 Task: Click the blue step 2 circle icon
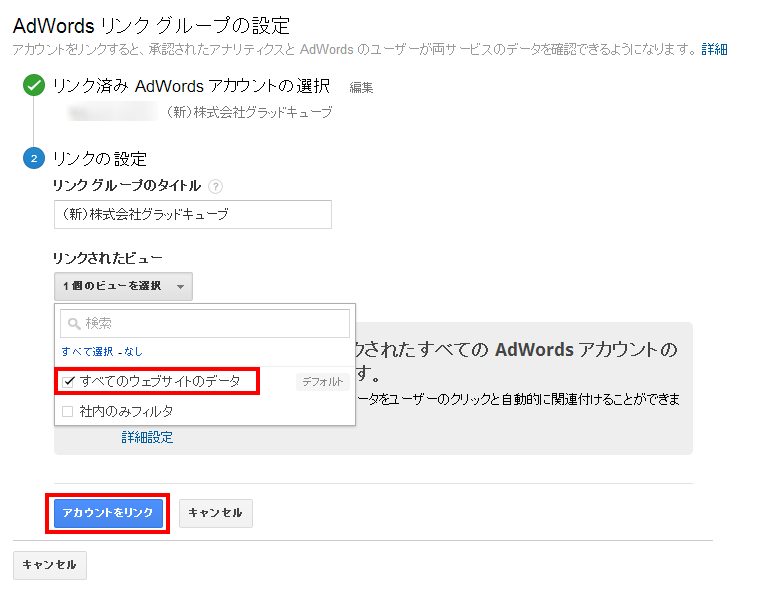(x=34, y=158)
